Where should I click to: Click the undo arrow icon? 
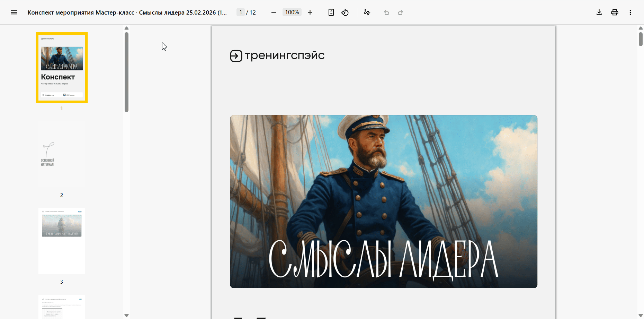click(386, 12)
